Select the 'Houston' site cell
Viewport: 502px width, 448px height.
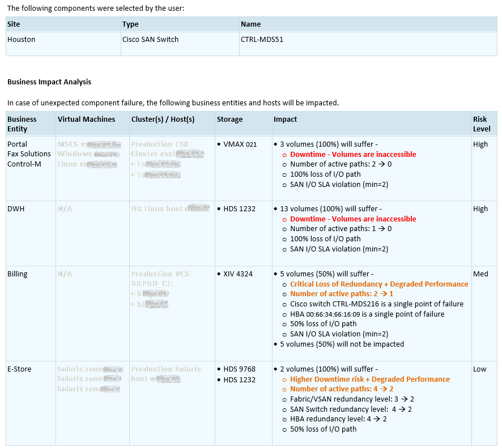(x=22, y=39)
